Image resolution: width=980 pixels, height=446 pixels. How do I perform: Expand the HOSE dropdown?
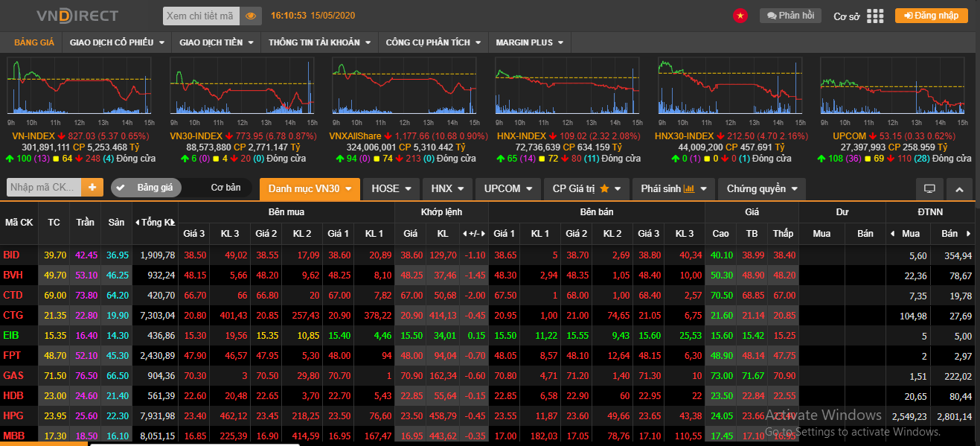(391, 188)
